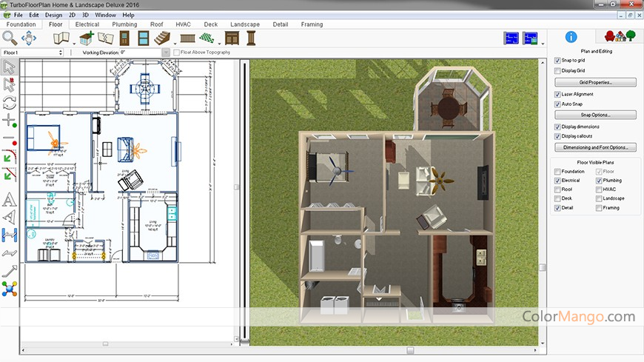Click the Grid Properties button
This screenshot has height=362, width=644.
click(595, 82)
